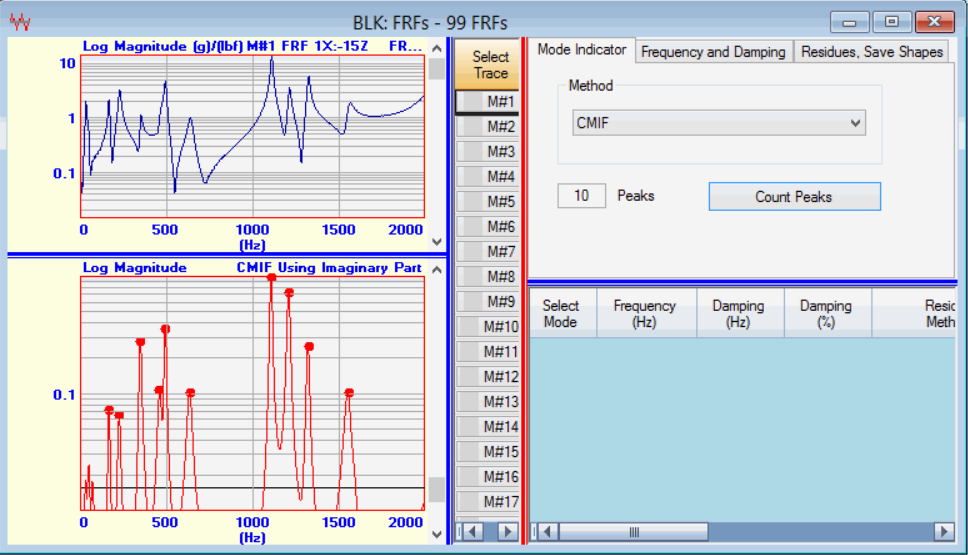Switch to Frequency and Damping tab
This screenshot has width=968, height=555.
tap(713, 52)
